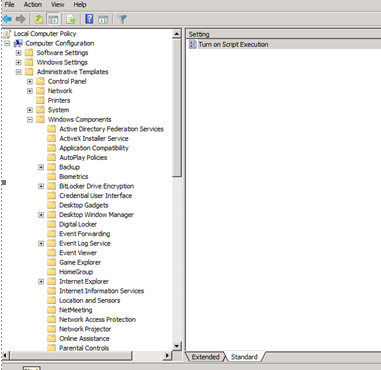Expand the Event Log Service node
381x370 pixels.
point(41,243)
